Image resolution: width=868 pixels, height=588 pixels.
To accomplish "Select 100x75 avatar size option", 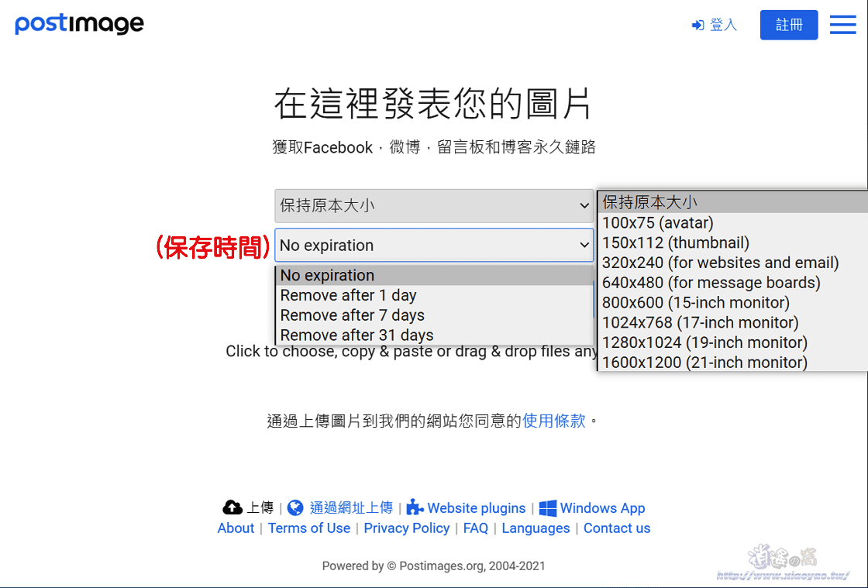I will (657, 222).
